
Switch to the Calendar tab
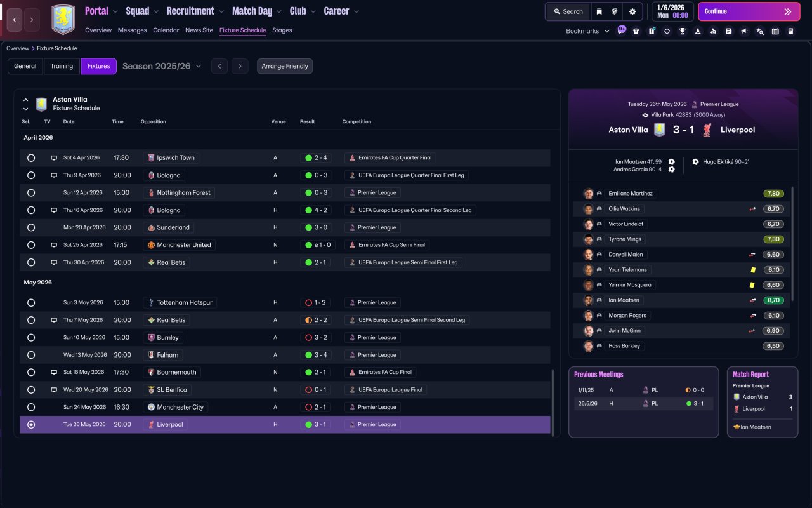pyautogui.click(x=166, y=30)
